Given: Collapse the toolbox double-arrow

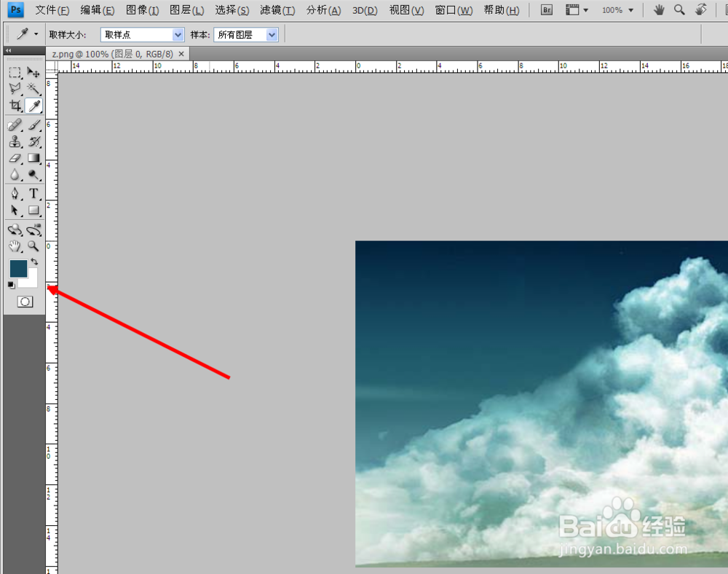Looking at the screenshot, I should (8, 50).
